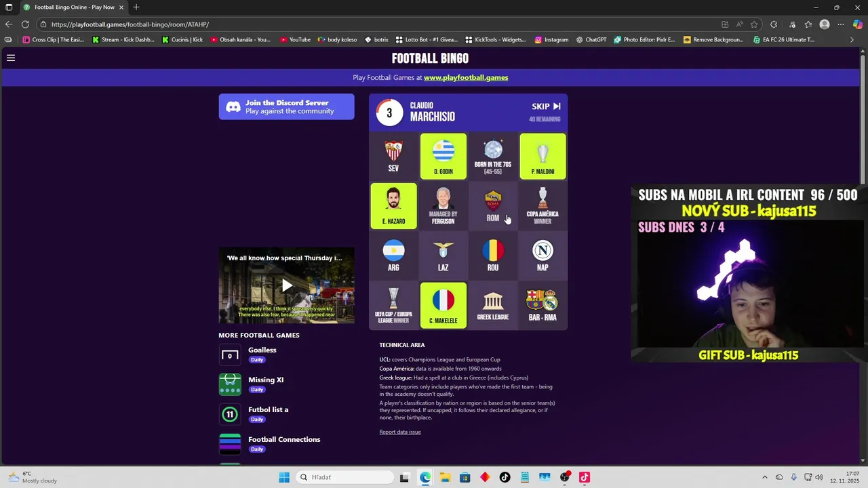Open the body koleso bookmark
The image size is (868, 488).
point(337,39)
